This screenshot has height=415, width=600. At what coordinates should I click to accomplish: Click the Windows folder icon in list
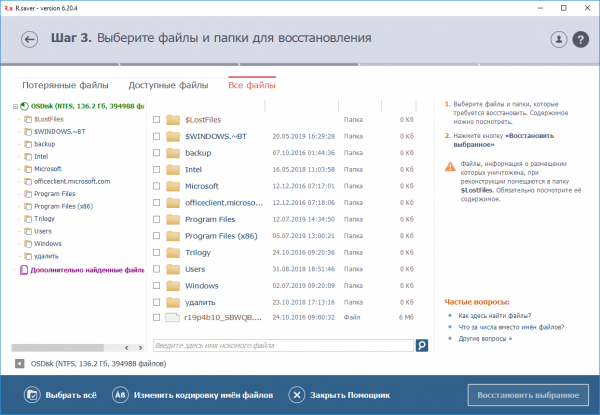pos(173,285)
